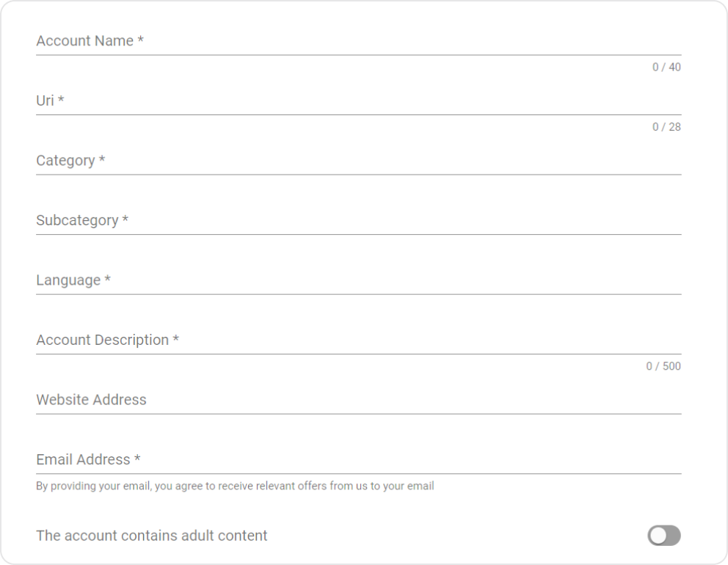Click the asterisk after Subcategory label
The height and width of the screenshot is (565, 728).
point(125,221)
